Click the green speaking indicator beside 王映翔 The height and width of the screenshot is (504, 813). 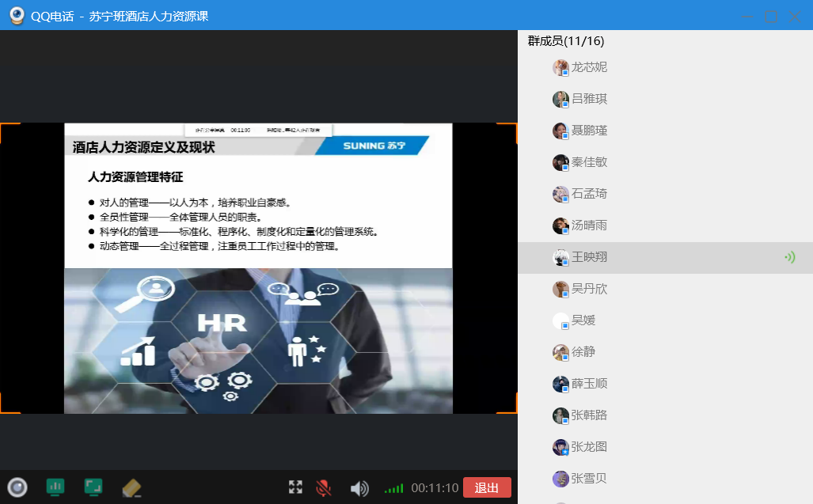tap(789, 257)
